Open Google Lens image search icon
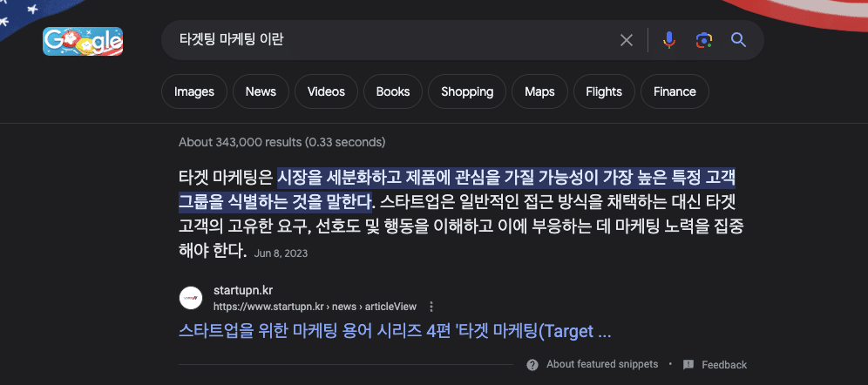This screenshot has height=385, width=868. pos(703,40)
